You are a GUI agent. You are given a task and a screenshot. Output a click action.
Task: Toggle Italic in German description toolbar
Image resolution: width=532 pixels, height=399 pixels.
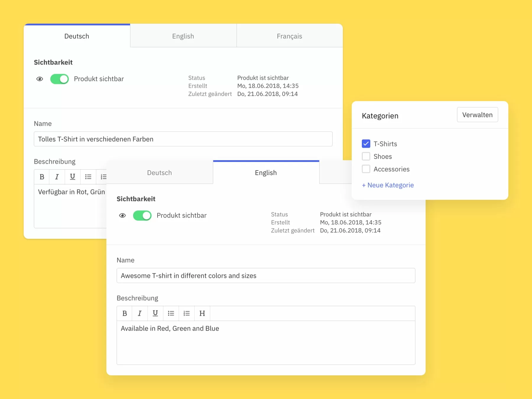tap(57, 177)
